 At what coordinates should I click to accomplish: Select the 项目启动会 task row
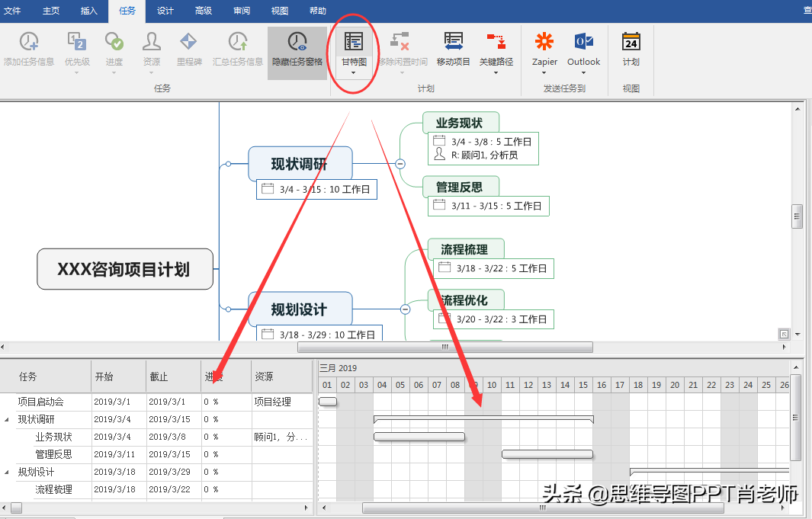click(156, 402)
